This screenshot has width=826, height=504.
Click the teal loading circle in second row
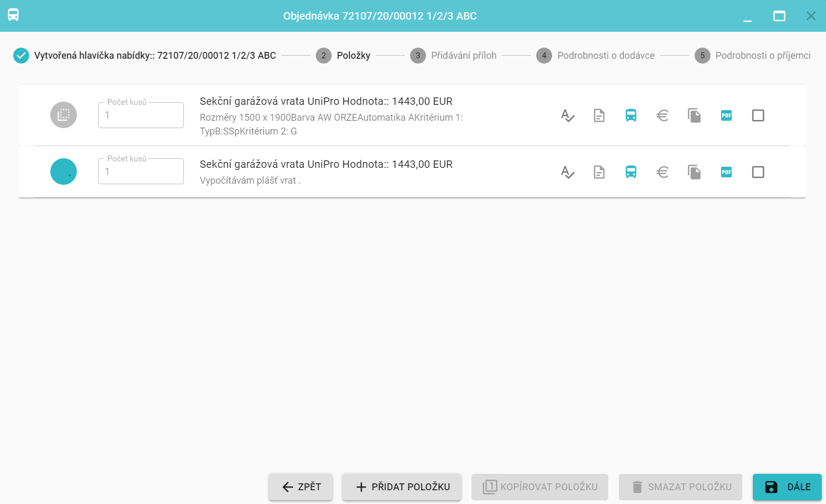click(64, 172)
